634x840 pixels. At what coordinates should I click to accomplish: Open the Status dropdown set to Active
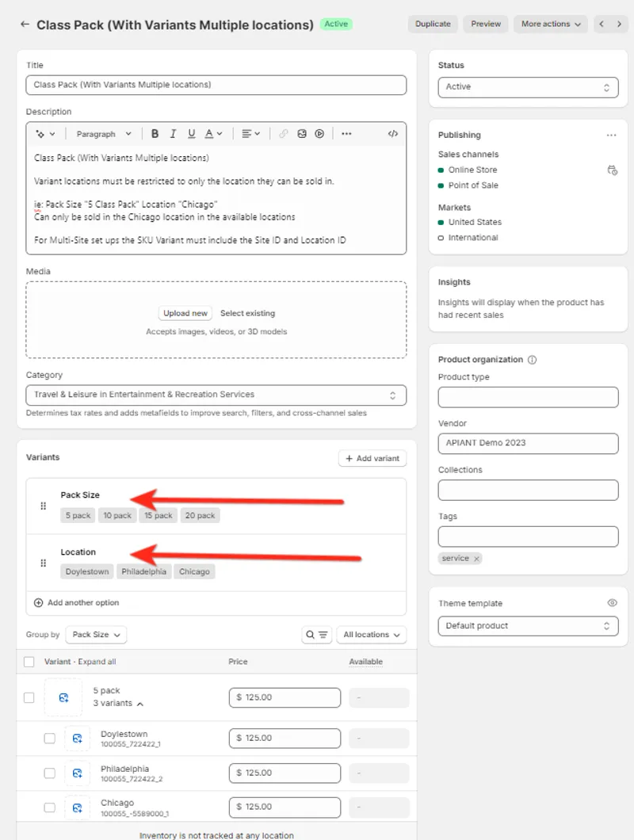[x=528, y=87]
